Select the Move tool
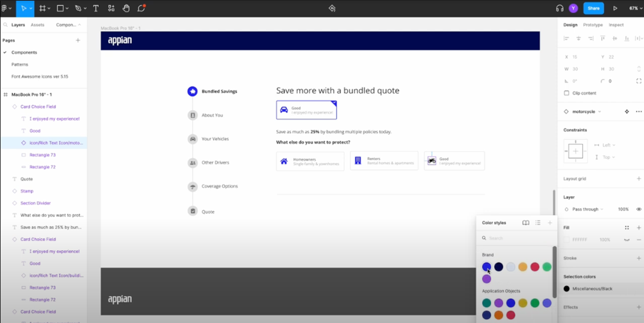The height and width of the screenshot is (323, 644). (23, 8)
